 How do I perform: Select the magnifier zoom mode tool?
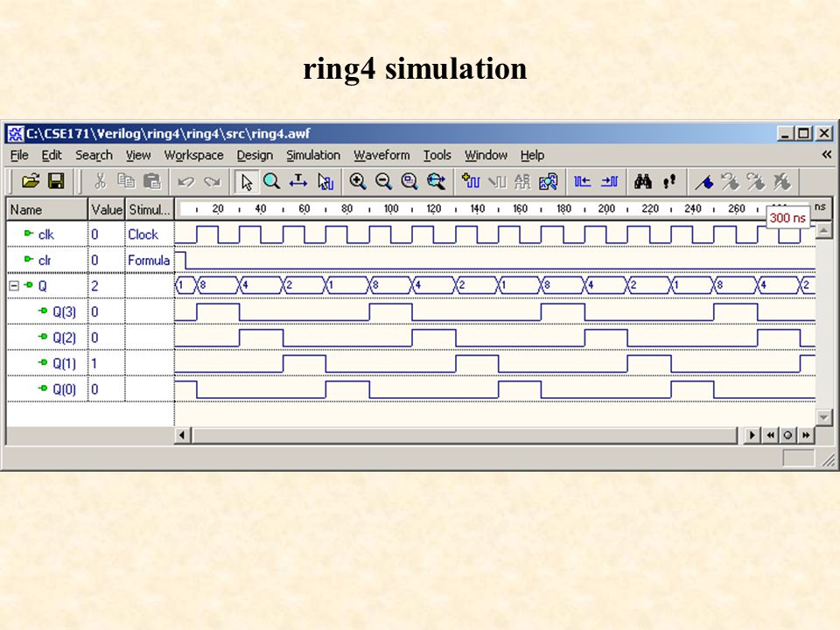271,182
